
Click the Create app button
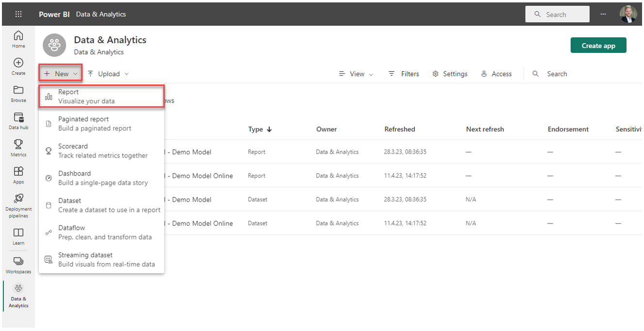pyautogui.click(x=598, y=46)
